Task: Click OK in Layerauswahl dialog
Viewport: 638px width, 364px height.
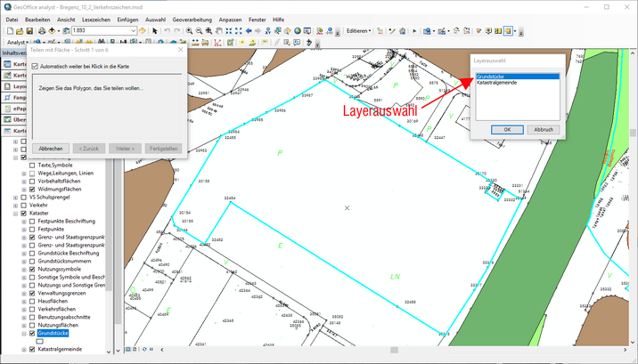Action: click(507, 129)
